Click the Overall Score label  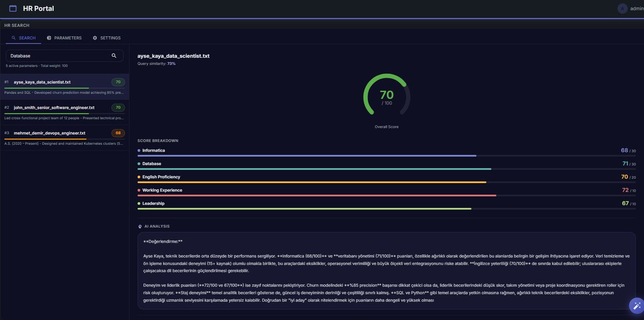(x=386, y=127)
